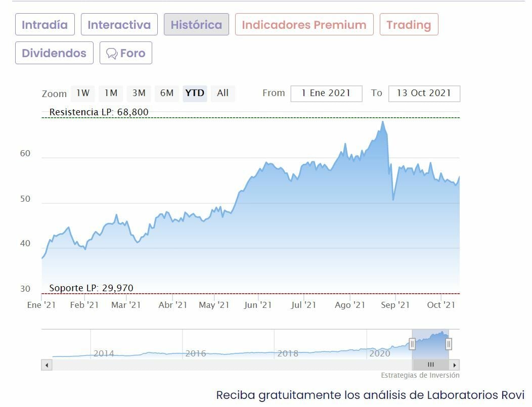The width and height of the screenshot is (532, 407).
Task: Set chart zoom to 1M
Action: 111,93
